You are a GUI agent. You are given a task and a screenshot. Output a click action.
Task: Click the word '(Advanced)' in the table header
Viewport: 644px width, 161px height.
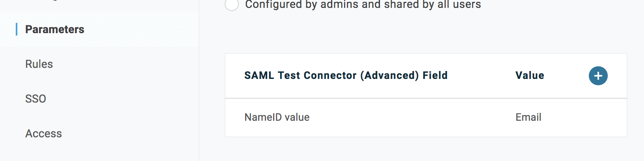389,76
